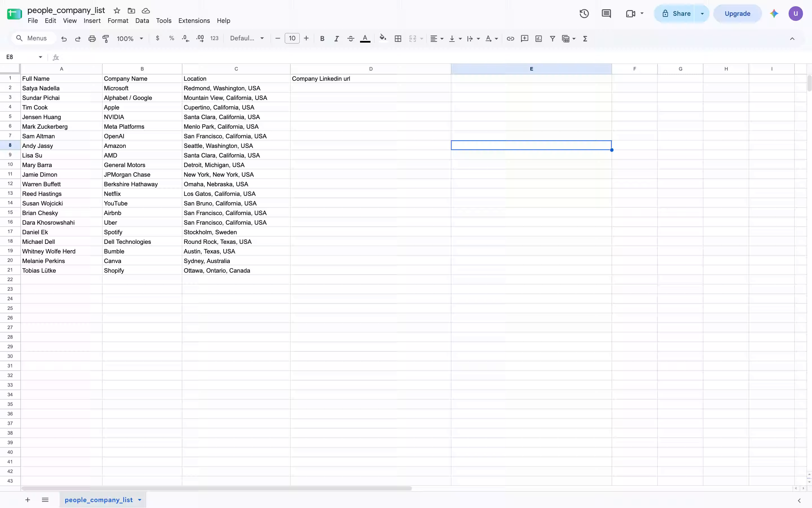Open the Name box dropdown arrow
Image resolution: width=812 pixels, height=508 pixels.
(40, 57)
